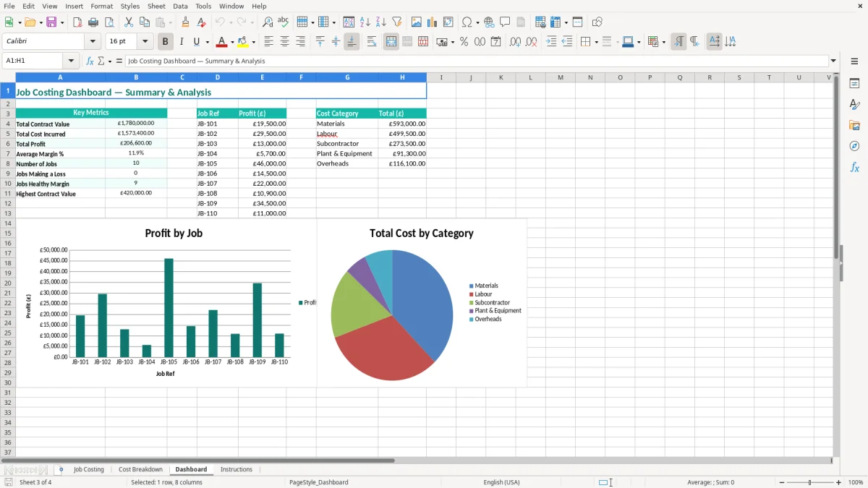Open the Styles menu
Viewport: 868px width, 488px height.
tap(130, 6)
